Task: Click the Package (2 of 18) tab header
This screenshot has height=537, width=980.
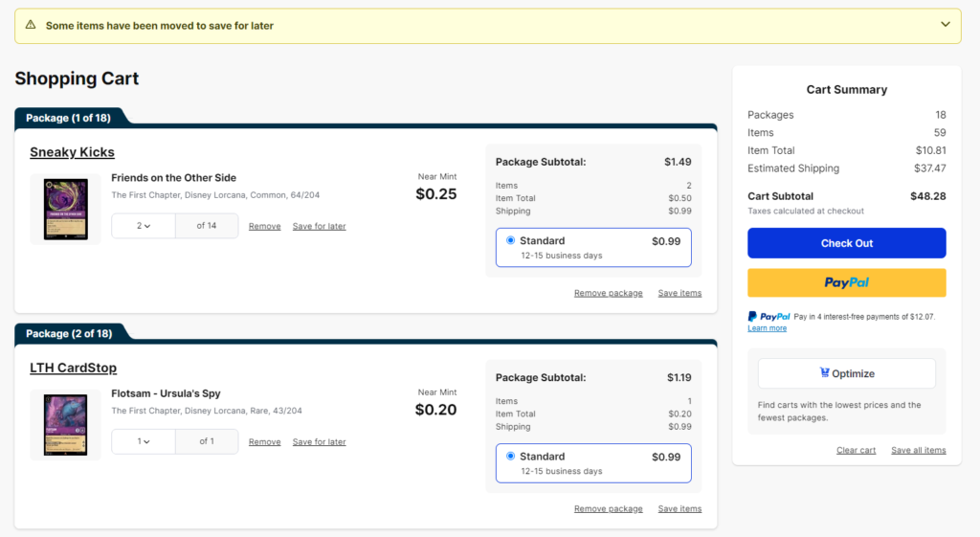Action: point(69,333)
